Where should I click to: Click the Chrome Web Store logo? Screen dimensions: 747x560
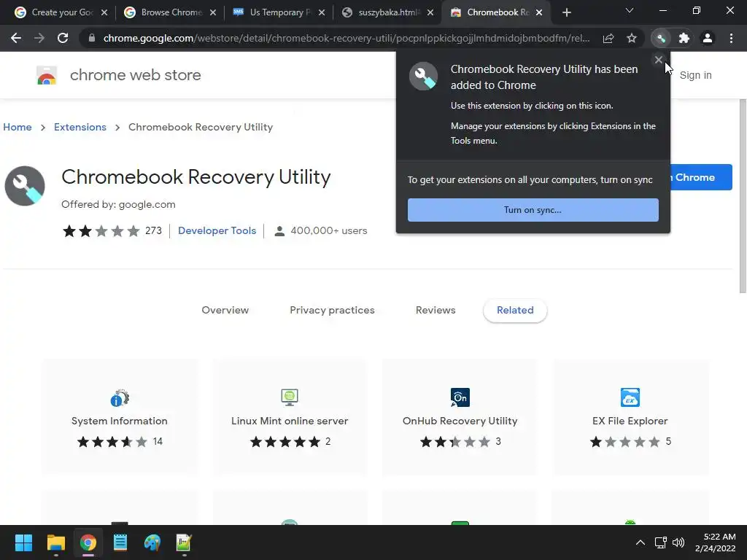coord(47,75)
